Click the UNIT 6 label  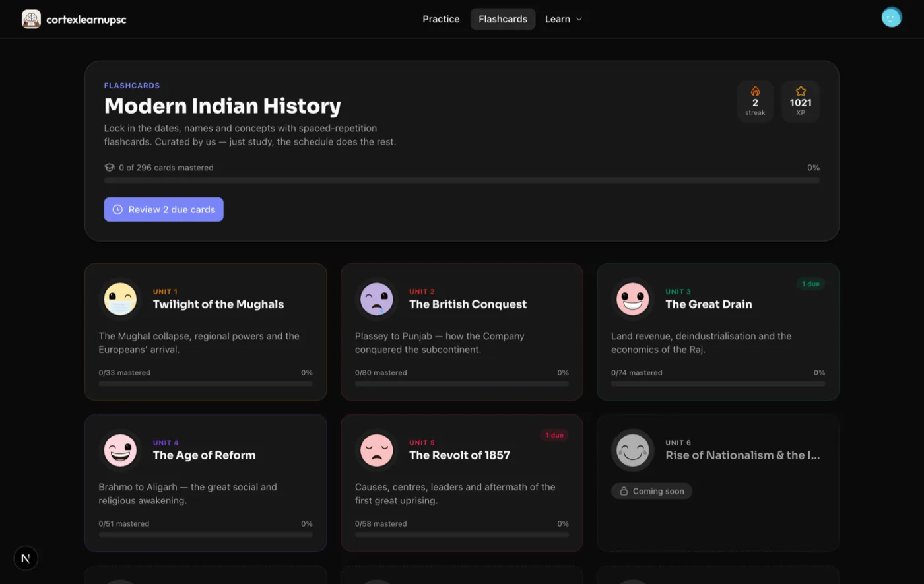tap(678, 443)
